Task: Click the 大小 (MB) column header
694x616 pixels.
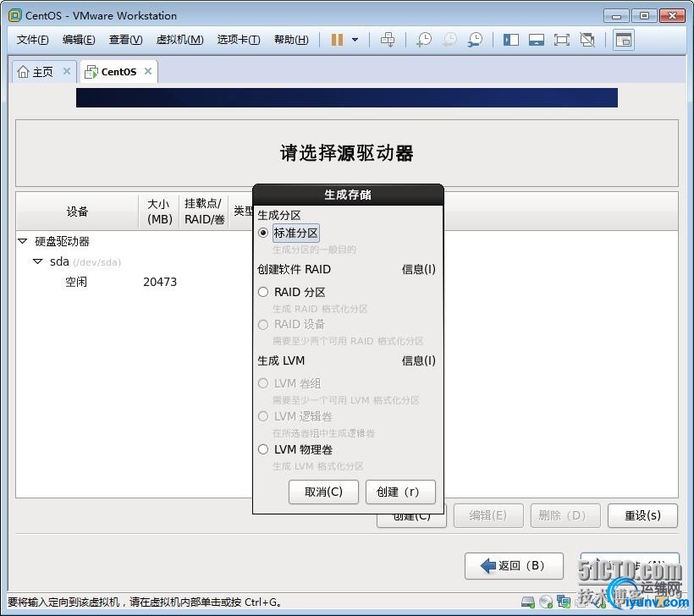Action: coord(159,212)
